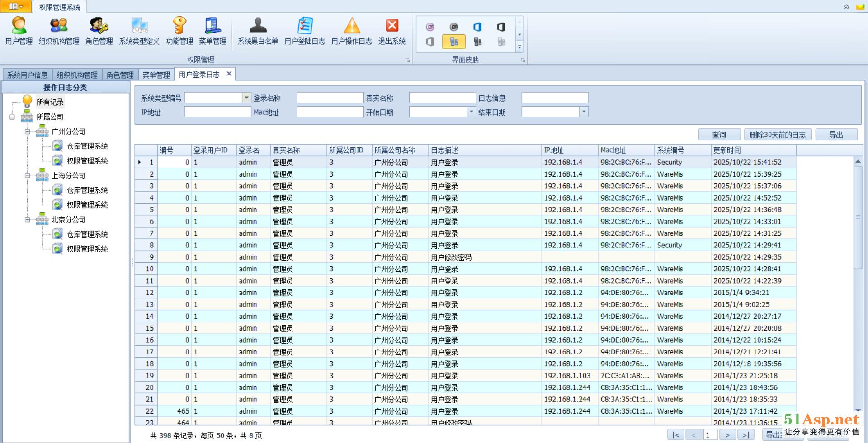Expand the 系统类型编号 dropdown

(x=246, y=98)
